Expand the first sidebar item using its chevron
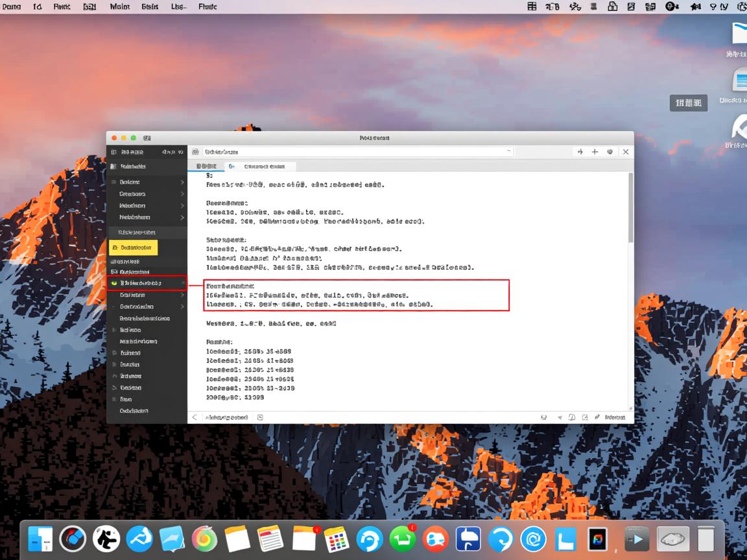This screenshot has height=560, width=747. pos(182,183)
